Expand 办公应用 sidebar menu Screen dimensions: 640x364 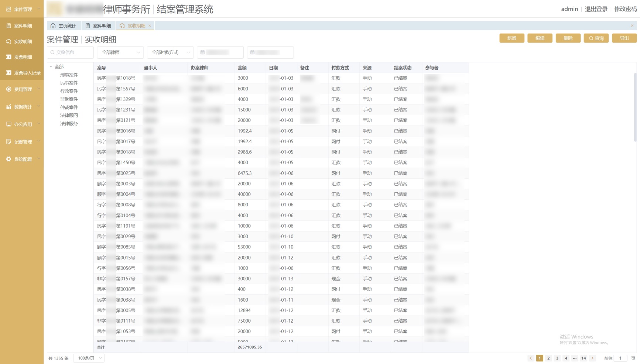(x=22, y=124)
